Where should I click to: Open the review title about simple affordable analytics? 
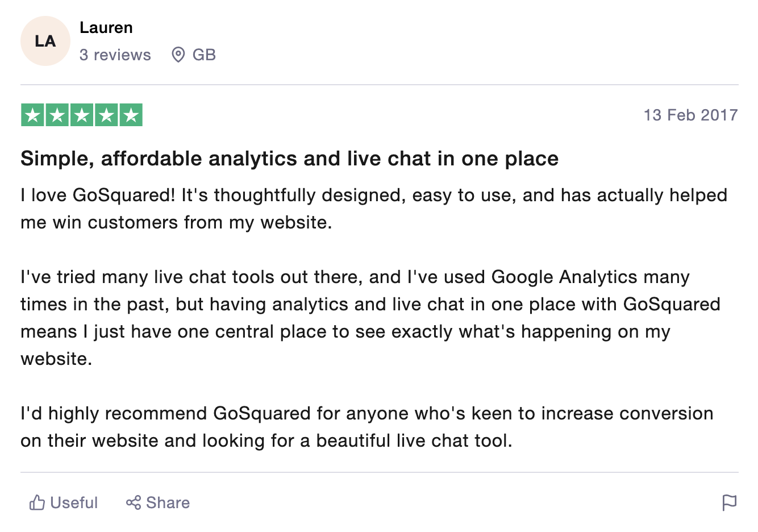pos(290,158)
